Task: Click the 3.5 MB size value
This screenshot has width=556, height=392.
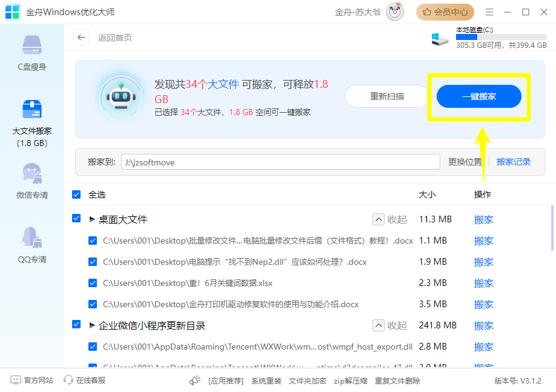Action: click(x=433, y=304)
